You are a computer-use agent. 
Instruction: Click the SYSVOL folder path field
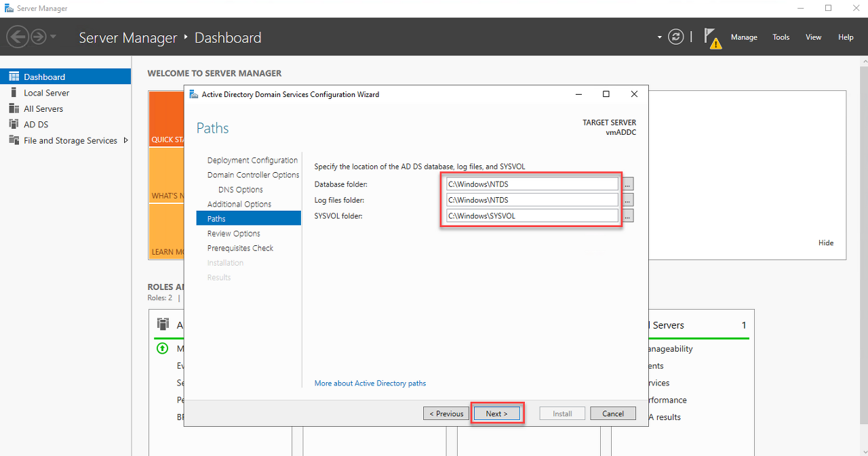[532, 216]
